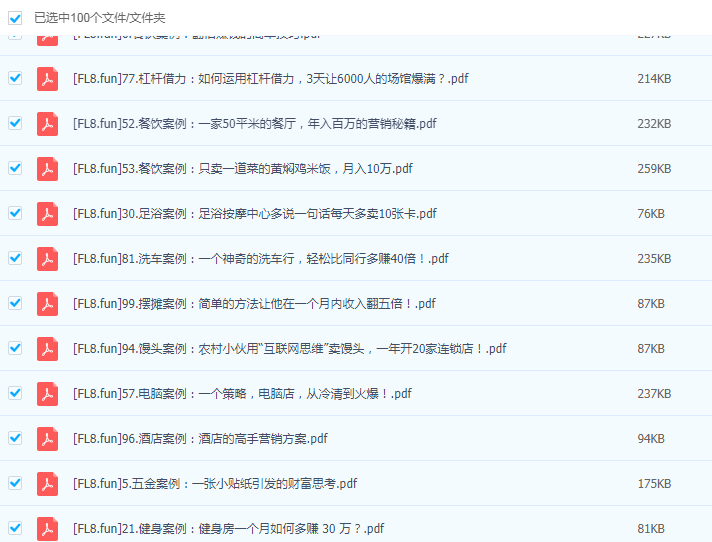
Task: Click PDF icon for 餐饮案例 file 52
Action: coord(47,124)
